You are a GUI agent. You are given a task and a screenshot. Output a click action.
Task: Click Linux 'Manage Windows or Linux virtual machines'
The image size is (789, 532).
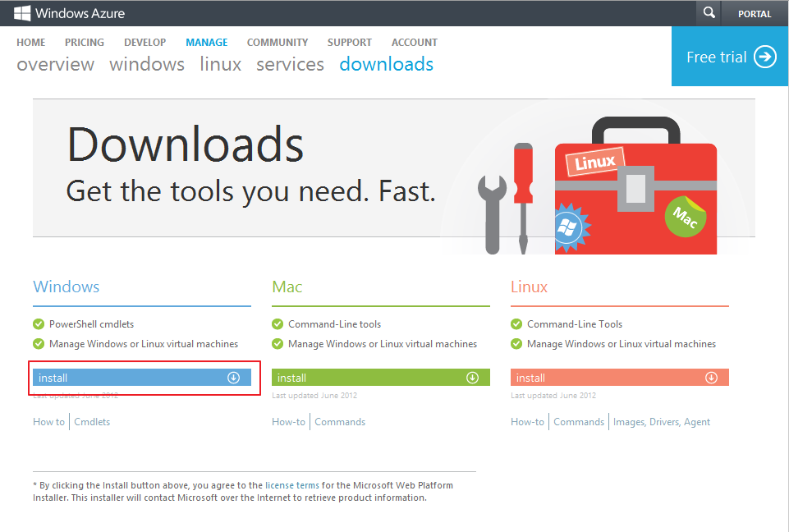[x=622, y=344]
